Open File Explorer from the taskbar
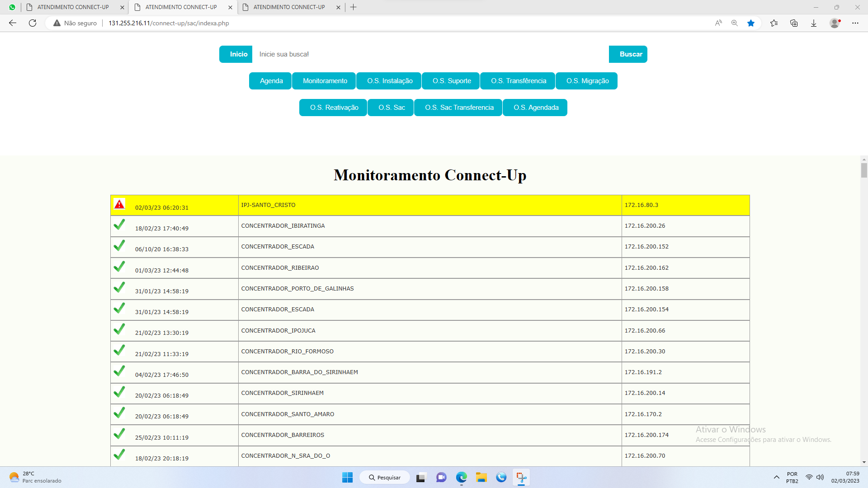This screenshot has height=488, width=868. point(481,477)
